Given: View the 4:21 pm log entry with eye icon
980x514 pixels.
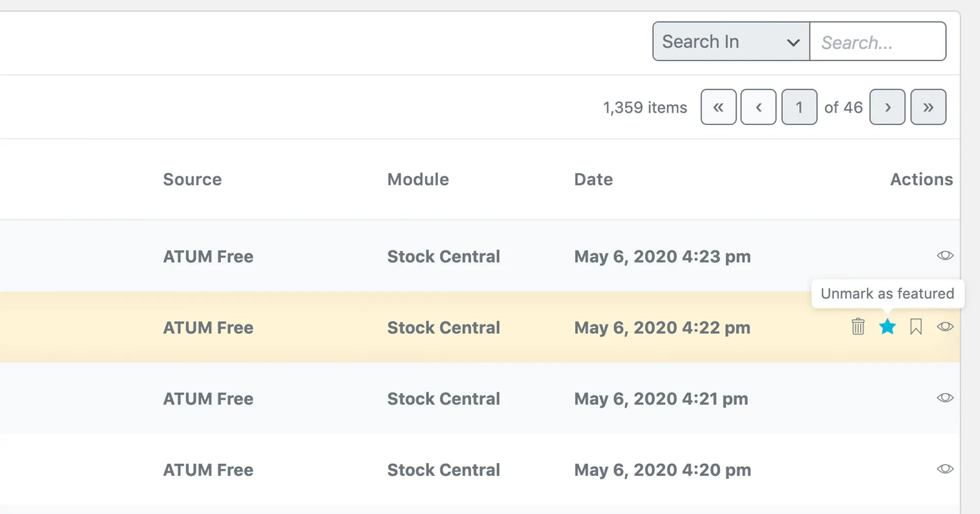Looking at the screenshot, I should tap(945, 398).
